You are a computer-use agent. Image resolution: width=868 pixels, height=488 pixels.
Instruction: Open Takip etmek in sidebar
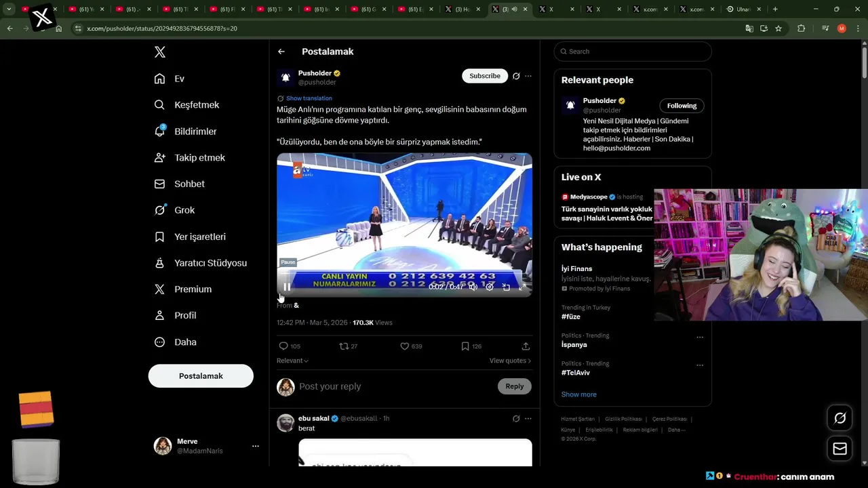(189, 157)
